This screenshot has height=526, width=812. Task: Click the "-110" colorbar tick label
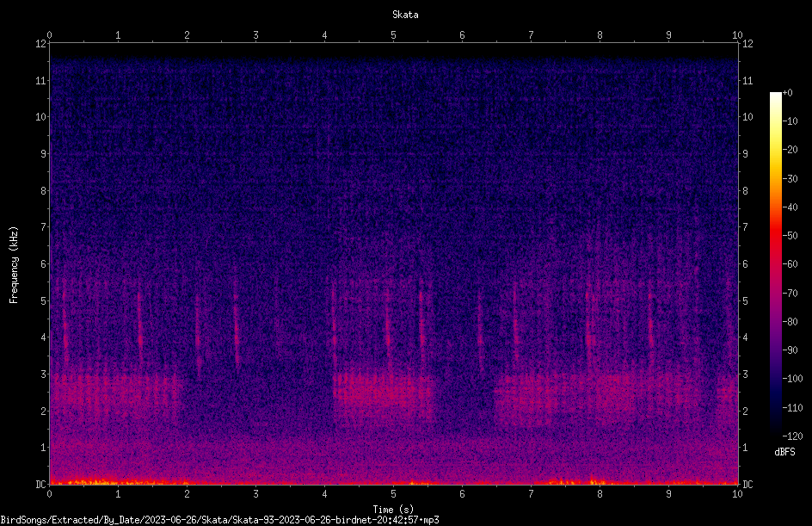tap(793, 408)
